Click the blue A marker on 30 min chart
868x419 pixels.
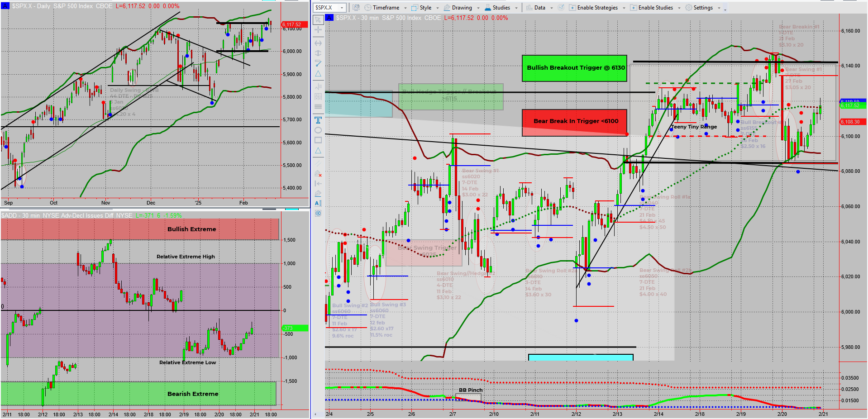329,18
